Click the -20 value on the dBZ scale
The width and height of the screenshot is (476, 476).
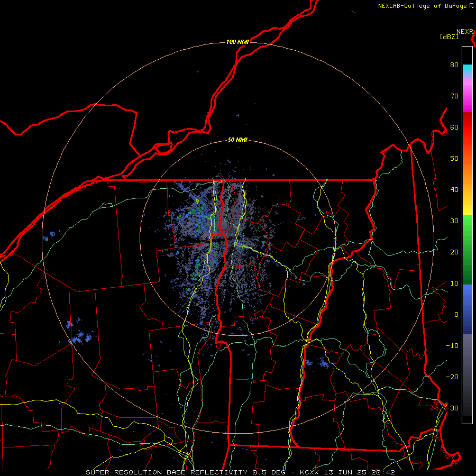pos(452,377)
